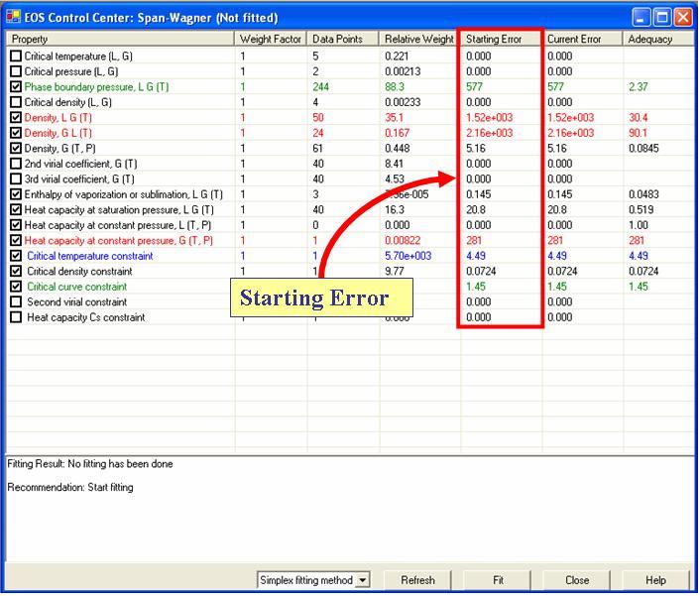This screenshot has width=700, height=596.
Task: Sort by the Adequacy column header
Action: tap(657, 39)
